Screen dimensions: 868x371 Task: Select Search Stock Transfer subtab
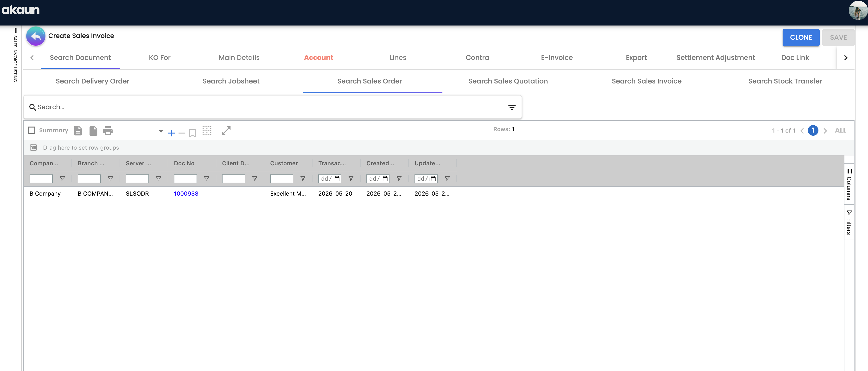point(785,81)
